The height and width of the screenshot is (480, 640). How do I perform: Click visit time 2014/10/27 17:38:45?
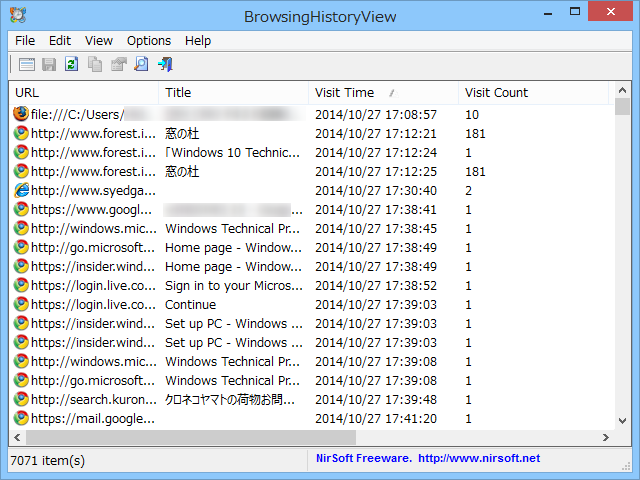(376, 229)
